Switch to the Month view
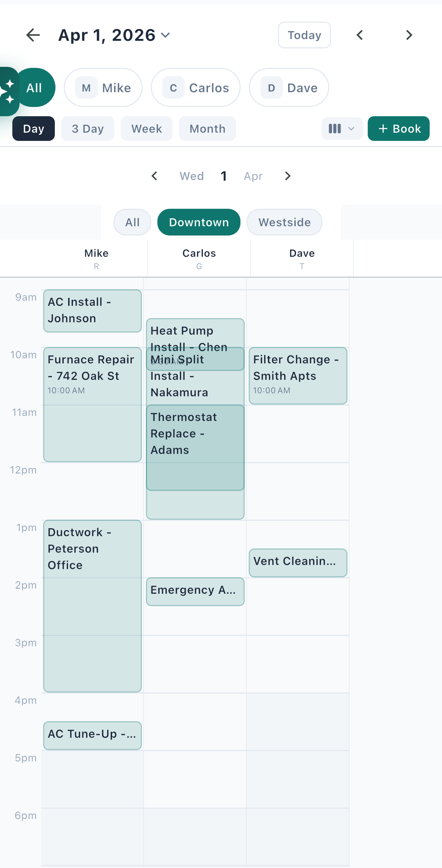The height and width of the screenshot is (868, 442). click(x=207, y=129)
